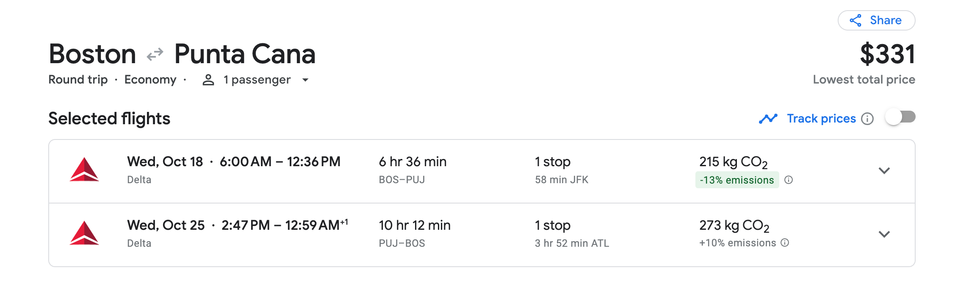Click info icon beside +10% emissions
980x290 pixels.
[x=785, y=243]
